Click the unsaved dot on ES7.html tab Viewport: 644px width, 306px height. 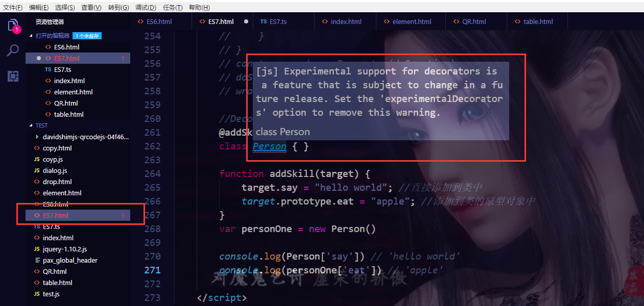(x=246, y=21)
